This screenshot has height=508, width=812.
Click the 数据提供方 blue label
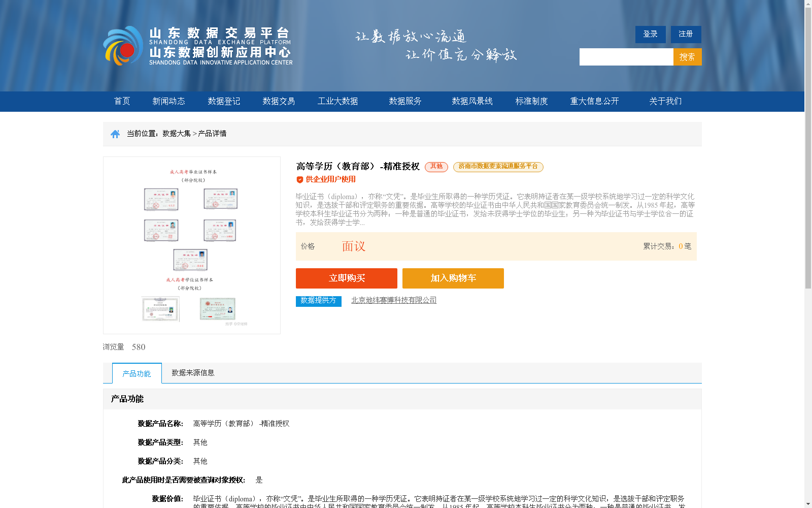click(x=319, y=301)
